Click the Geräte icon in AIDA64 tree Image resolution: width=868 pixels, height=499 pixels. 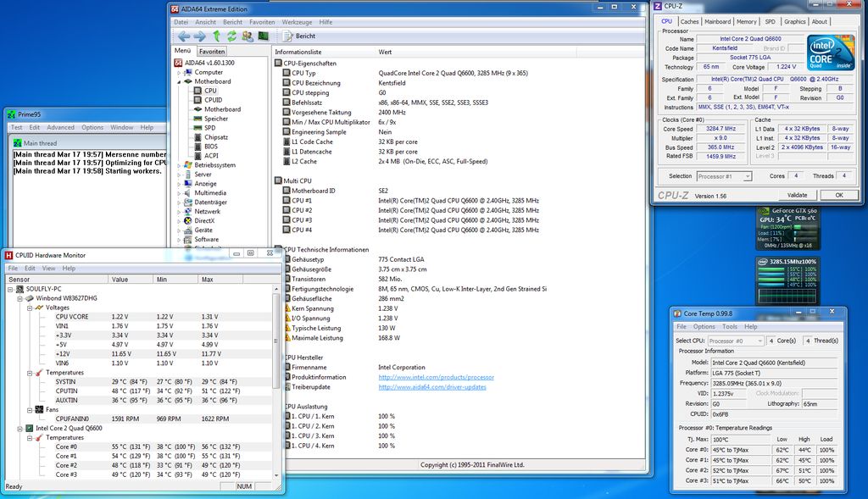click(x=188, y=230)
